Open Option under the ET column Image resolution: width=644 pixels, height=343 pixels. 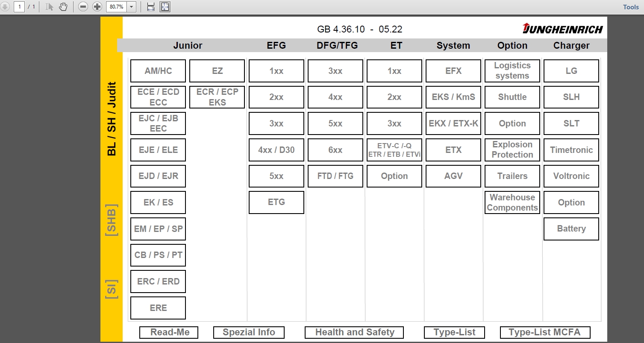point(394,176)
